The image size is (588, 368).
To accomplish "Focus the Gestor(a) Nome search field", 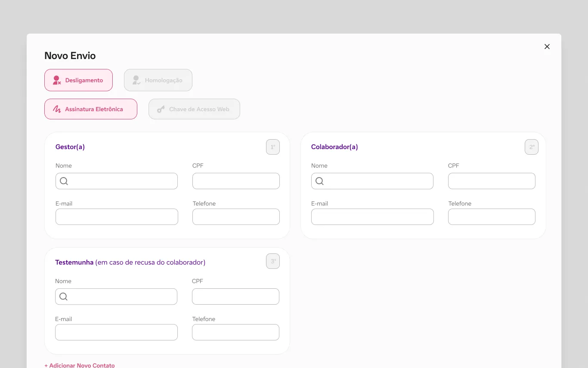I will (x=117, y=181).
